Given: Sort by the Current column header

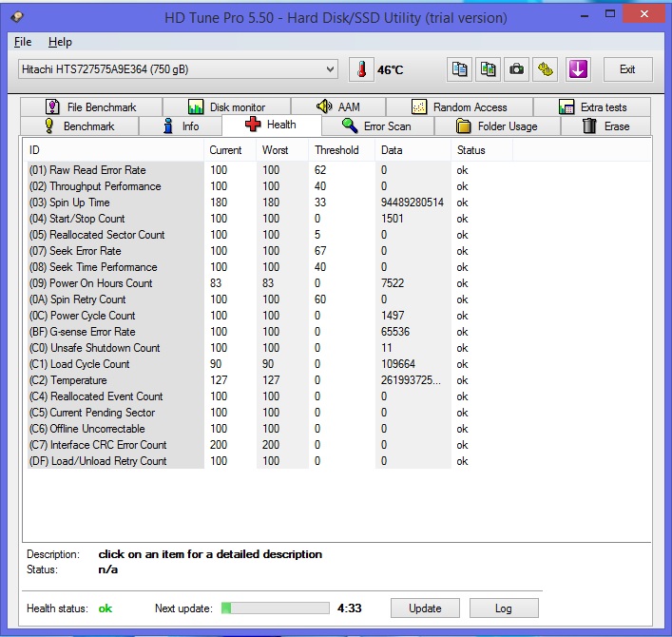Looking at the screenshot, I should [230, 150].
